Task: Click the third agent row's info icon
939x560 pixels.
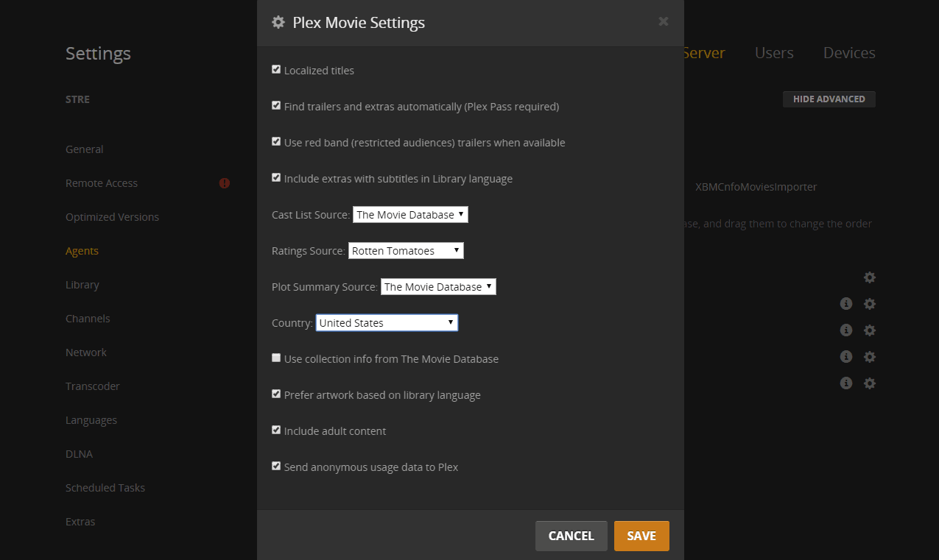Action: tap(846, 330)
